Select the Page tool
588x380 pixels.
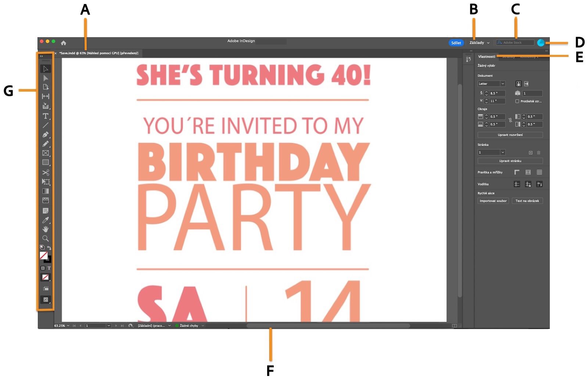46,87
